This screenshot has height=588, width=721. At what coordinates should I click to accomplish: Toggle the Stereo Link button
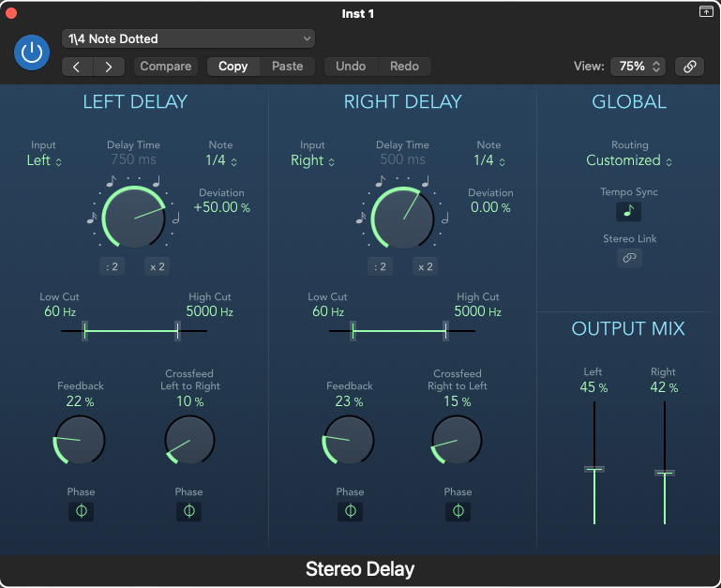629,258
